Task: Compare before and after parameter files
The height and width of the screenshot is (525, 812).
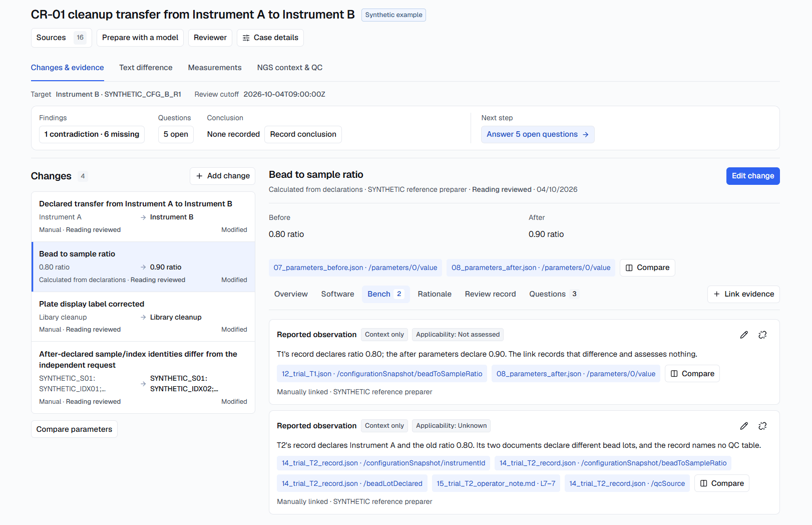Action: click(647, 268)
